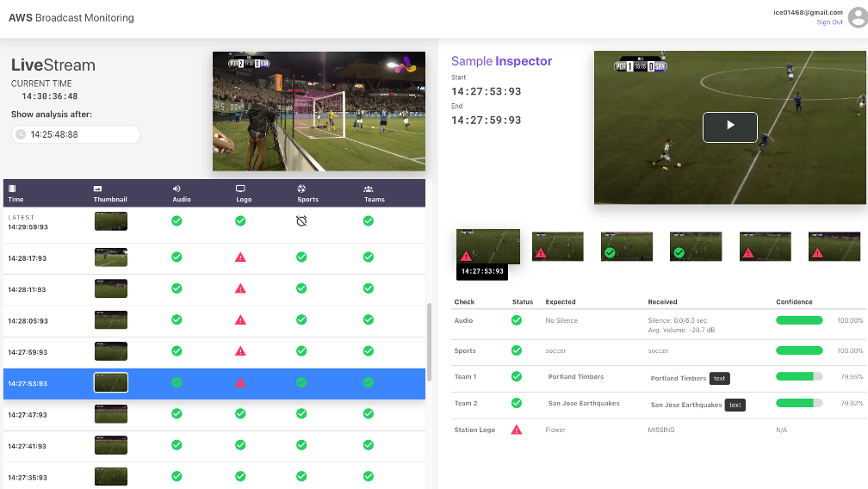Click the Team 2 check status icon
This screenshot has height=489, width=868.
click(517, 403)
